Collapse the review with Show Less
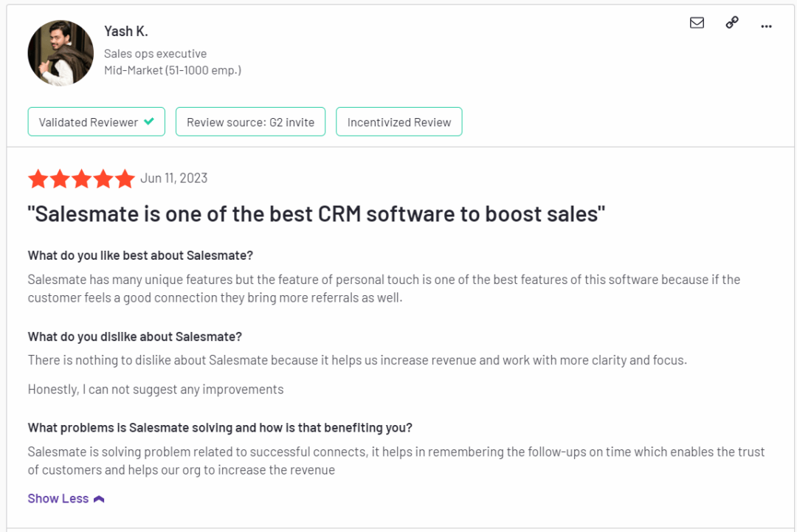The image size is (797, 532). tap(58, 498)
